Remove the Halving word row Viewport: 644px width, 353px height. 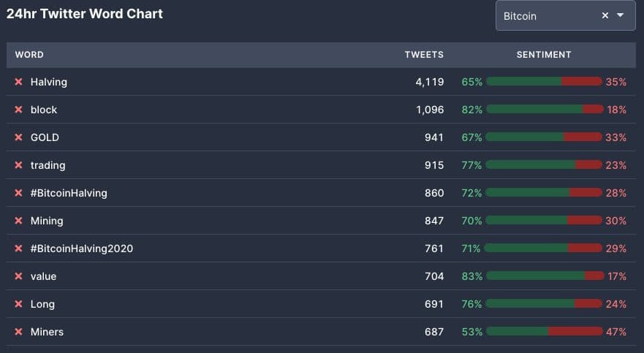19,82
